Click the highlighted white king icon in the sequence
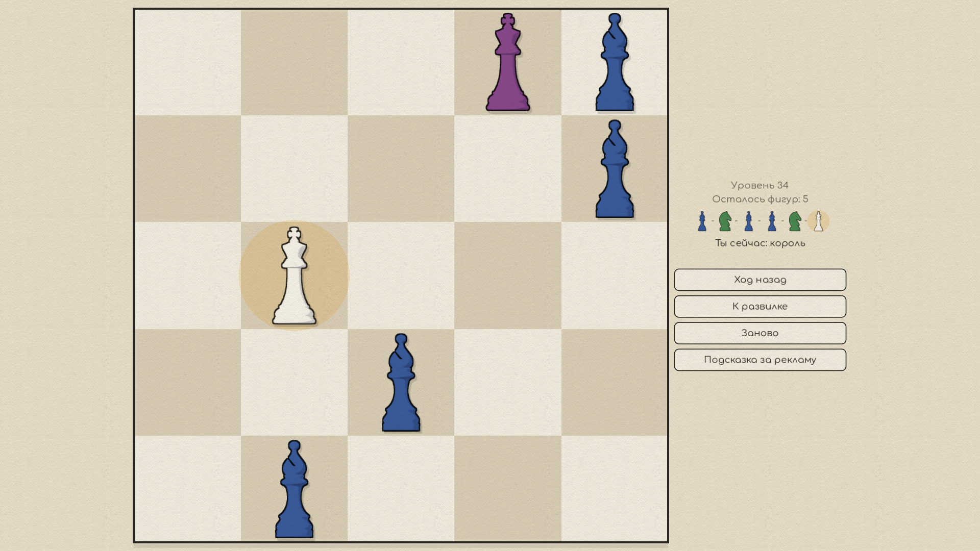This screenshot has height=551, width=980. [x=818, y=221]
